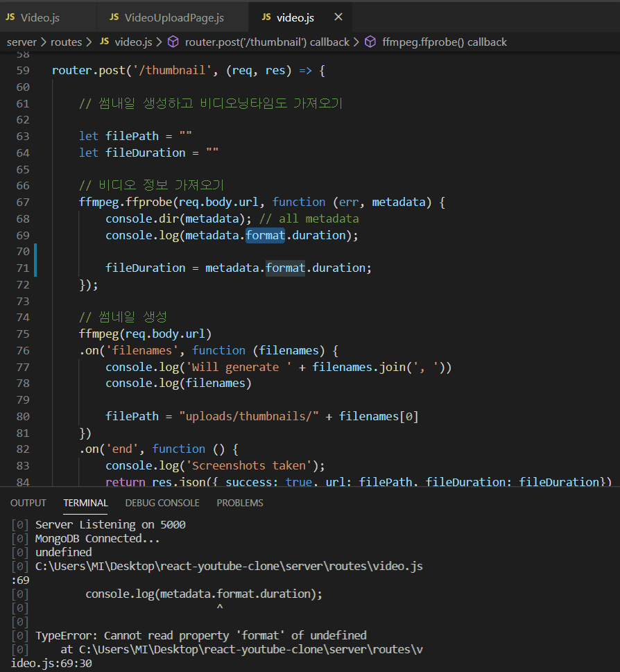Show the PROBLEMS panel

tap(240, 503)
